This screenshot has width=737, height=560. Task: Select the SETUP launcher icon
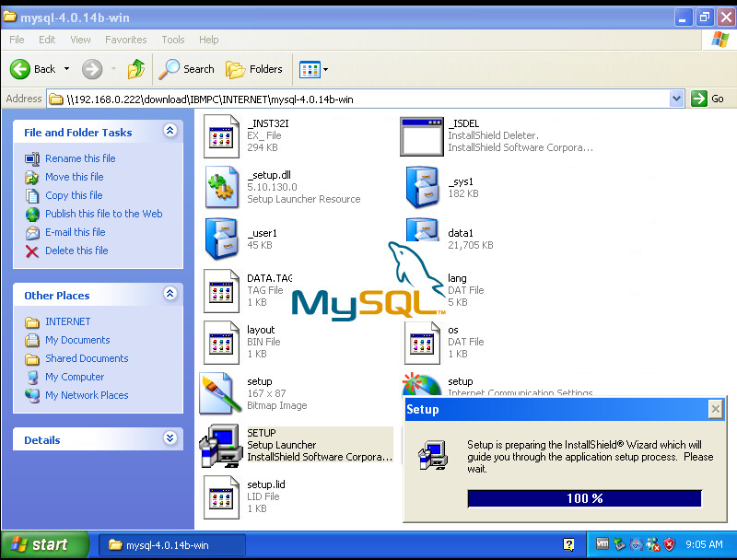point(221,445)
